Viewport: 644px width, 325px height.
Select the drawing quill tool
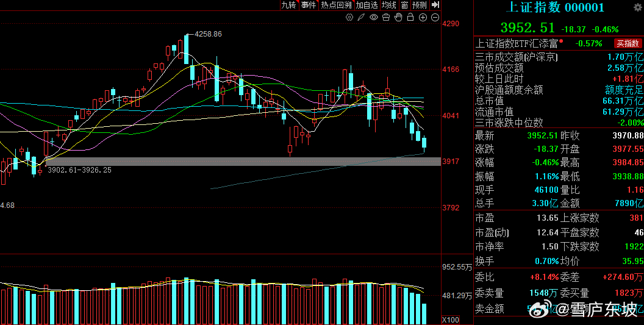point(361,17)
